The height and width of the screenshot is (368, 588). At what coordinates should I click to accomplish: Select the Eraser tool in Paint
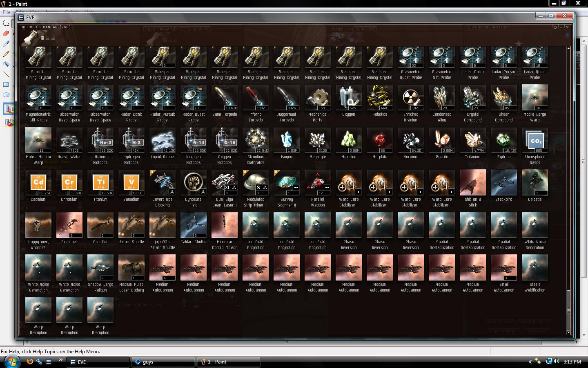tap(6, 34)
